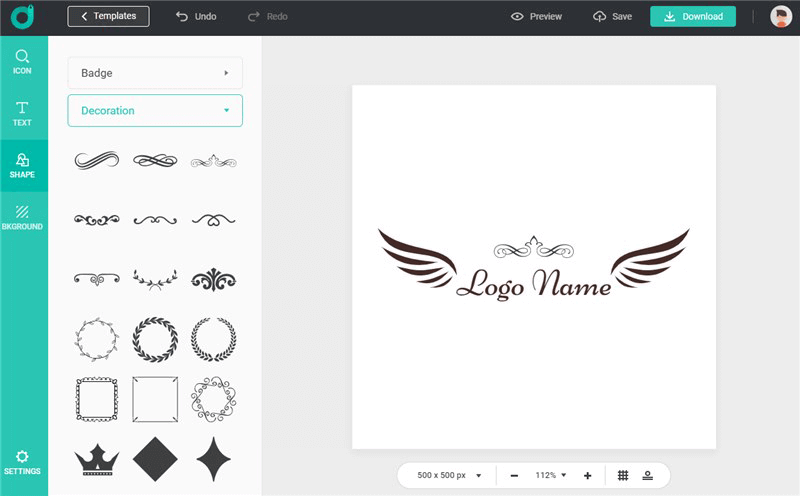Select the crown shape thumbnail
The height and width of the screenshot is (496, 800).
coord(97,459)
